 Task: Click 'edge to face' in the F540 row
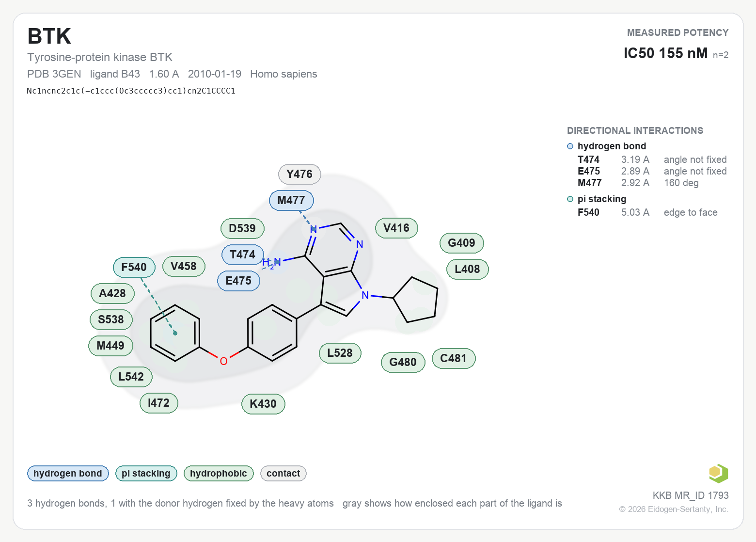(x=691, y=213)
